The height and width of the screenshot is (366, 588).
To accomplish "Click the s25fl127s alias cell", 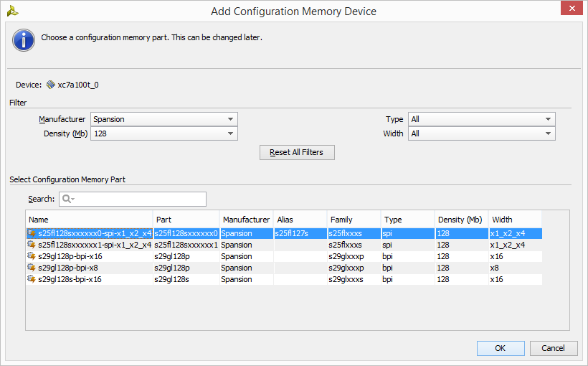I will [300, 233].
